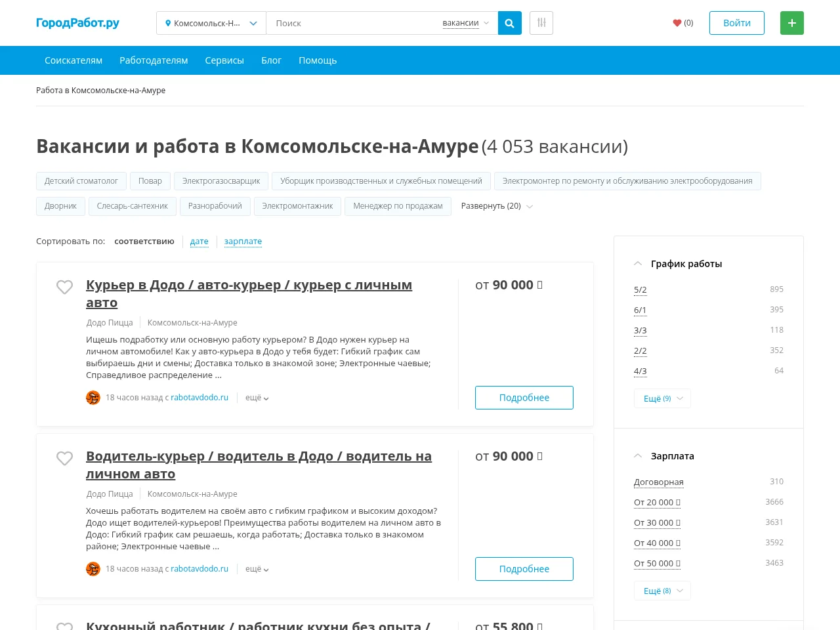This screenshot has width=840, height=630.
Task: Click the blue magnifier search button
Action: tap(510, 23)
